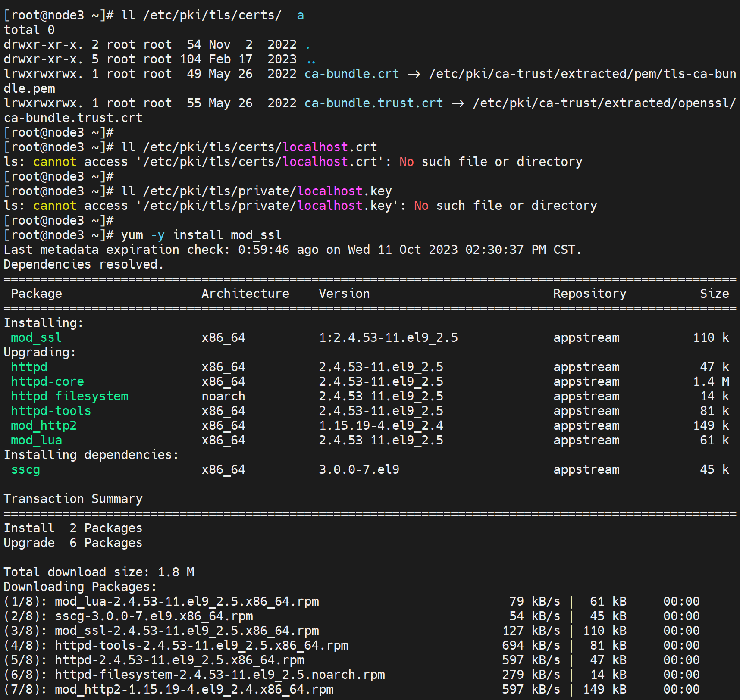
Task: Click the Architecture column header
Action: coord(245,294)
